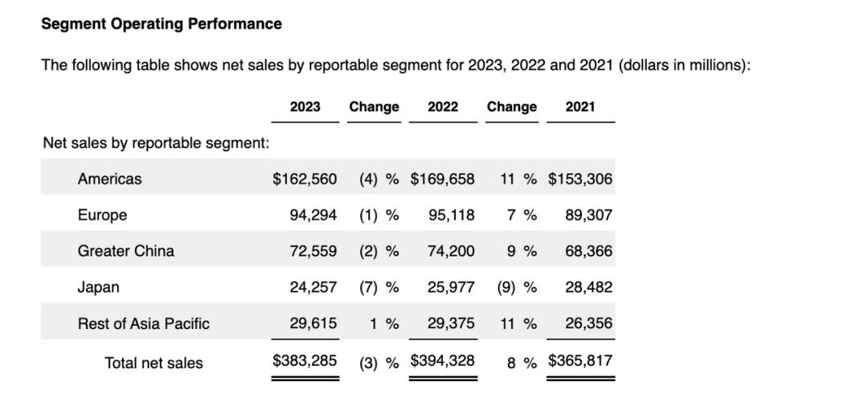The width and height of the screenshot is (868, 403).
Task: Click Japan 2023 value 24,257
Action: [x=313, y=287]
